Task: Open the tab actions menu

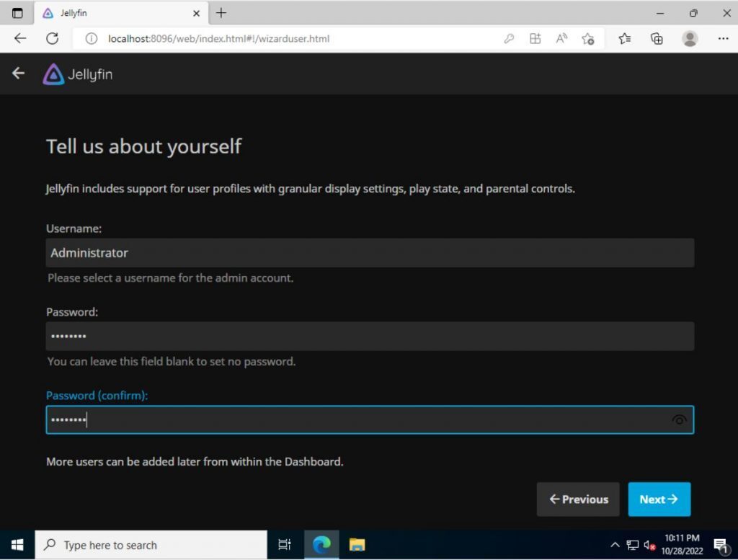Action: 16,12
